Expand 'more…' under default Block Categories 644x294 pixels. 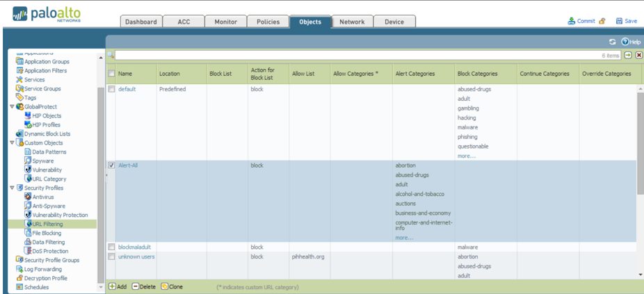pos(466,156)
